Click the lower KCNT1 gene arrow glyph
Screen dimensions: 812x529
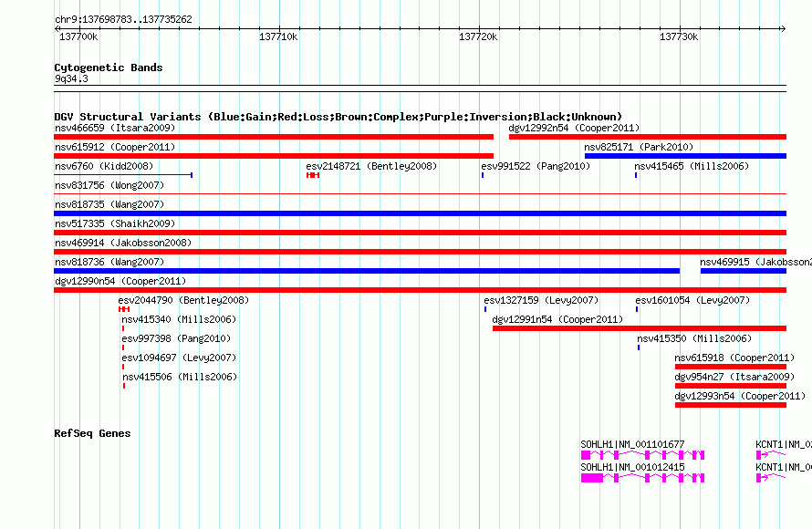click(x=771, y=478)
